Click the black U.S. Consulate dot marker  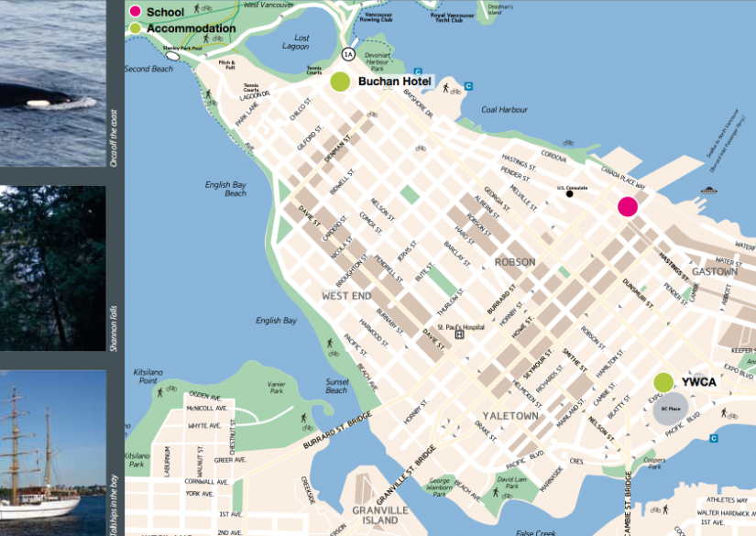click(569, 194)
